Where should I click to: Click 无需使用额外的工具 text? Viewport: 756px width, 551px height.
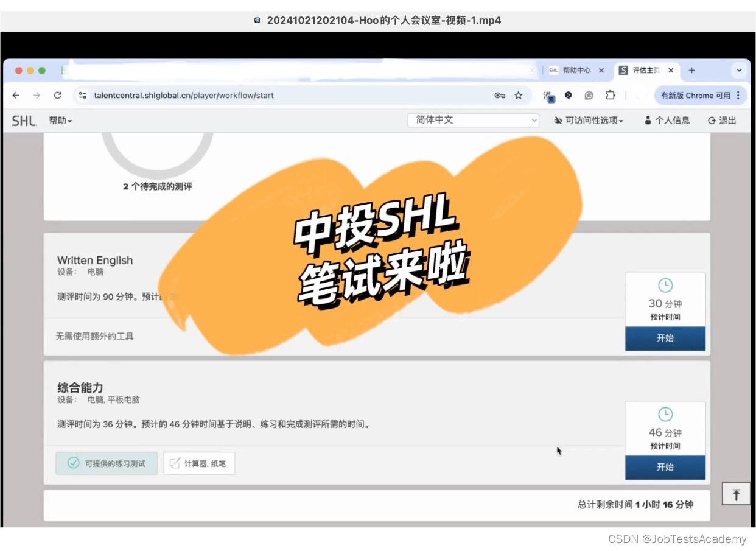pyautogui.click(x=94, y=336)
